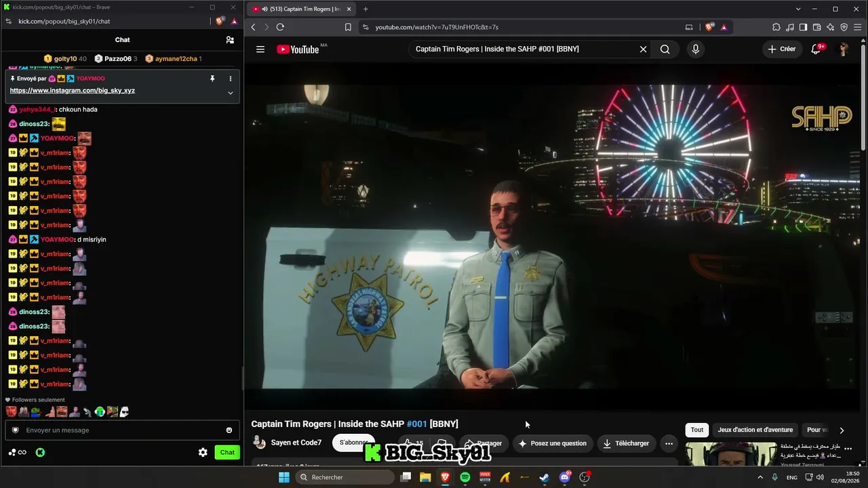
Task: Click the video player area
Action: pyautogui.click(x=551, y=236)
